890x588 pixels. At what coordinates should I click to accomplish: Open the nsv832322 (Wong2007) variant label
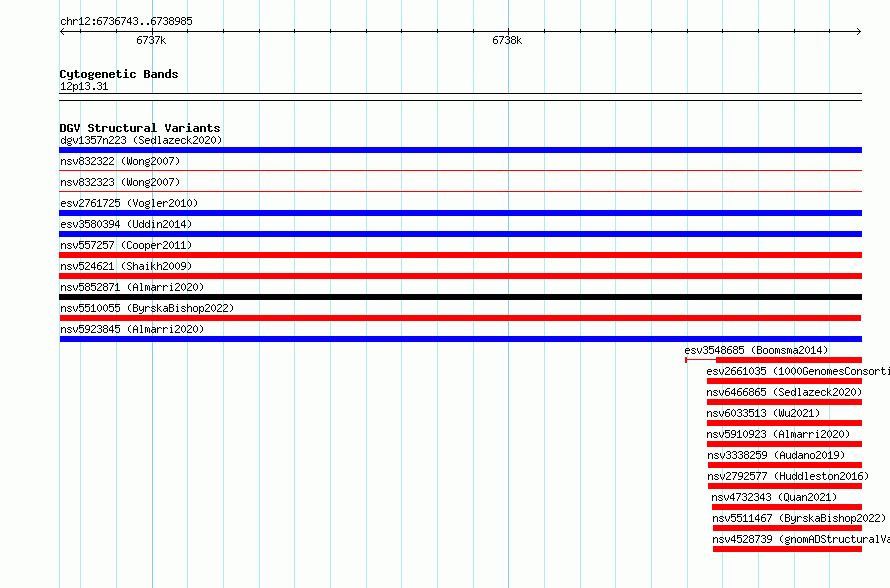(x=120, y=161)
